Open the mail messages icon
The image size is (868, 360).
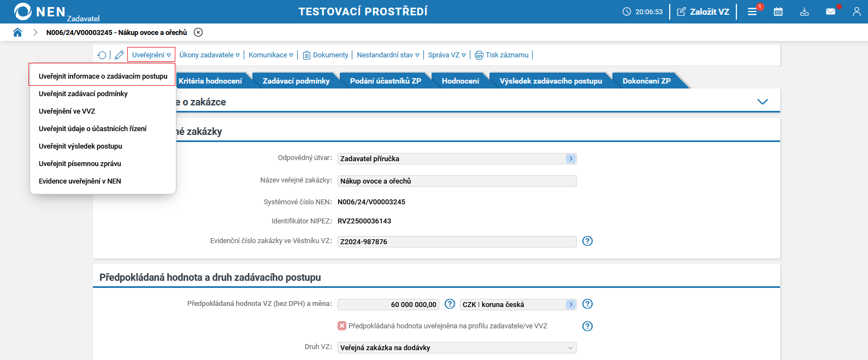(830, 11)
